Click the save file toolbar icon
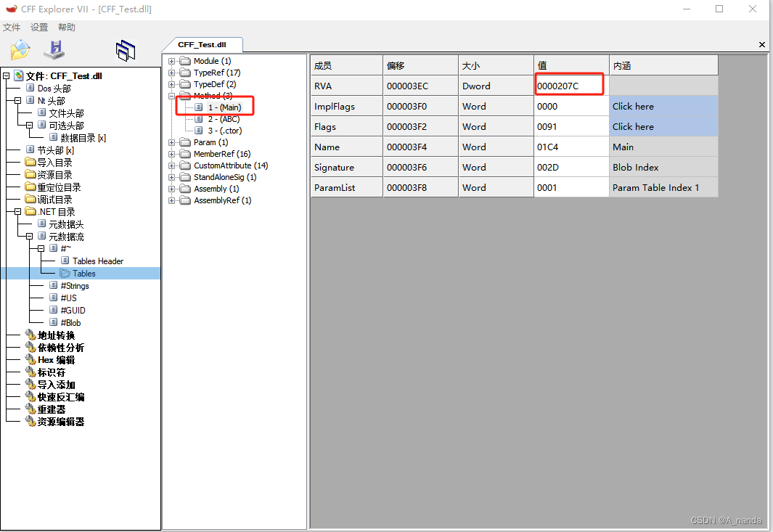This screenshot has height=532, width=773. (54, 49)
